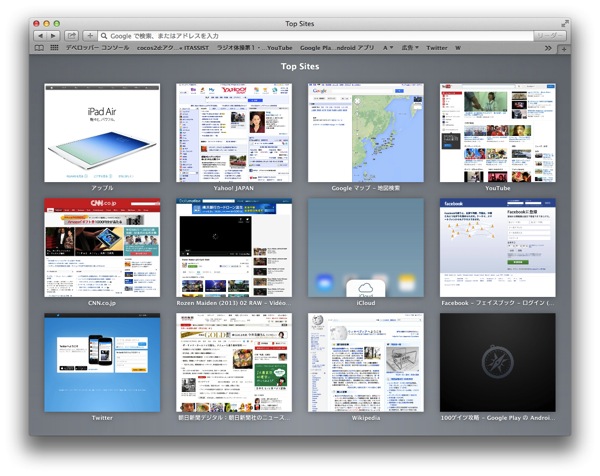Viewport: 600px width, 476px height.
Task: Go back with the back arrow button
Action: coord(40,36)
